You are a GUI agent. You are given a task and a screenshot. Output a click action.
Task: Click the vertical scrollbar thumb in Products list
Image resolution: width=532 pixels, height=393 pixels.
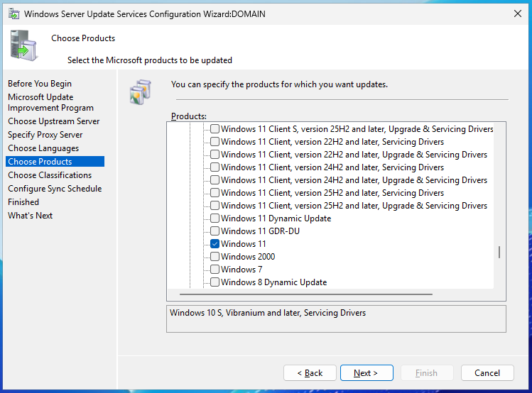click(x=499, y=252)
